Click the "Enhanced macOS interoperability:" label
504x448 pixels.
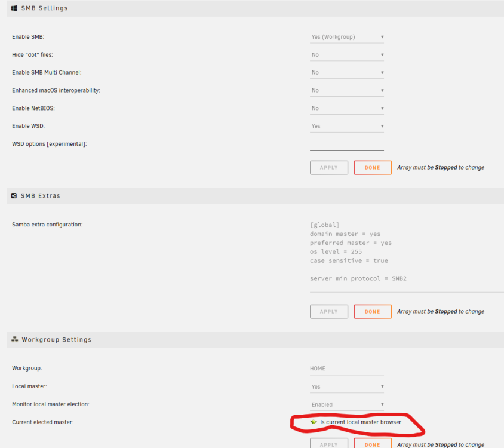tap(56, 90)
